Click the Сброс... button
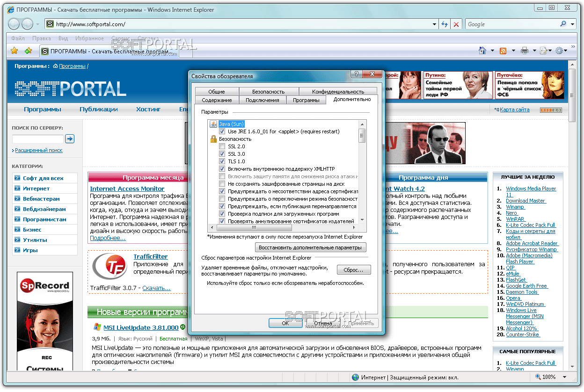This screenshot has width=584, height=392. click(x=354, y=270)
